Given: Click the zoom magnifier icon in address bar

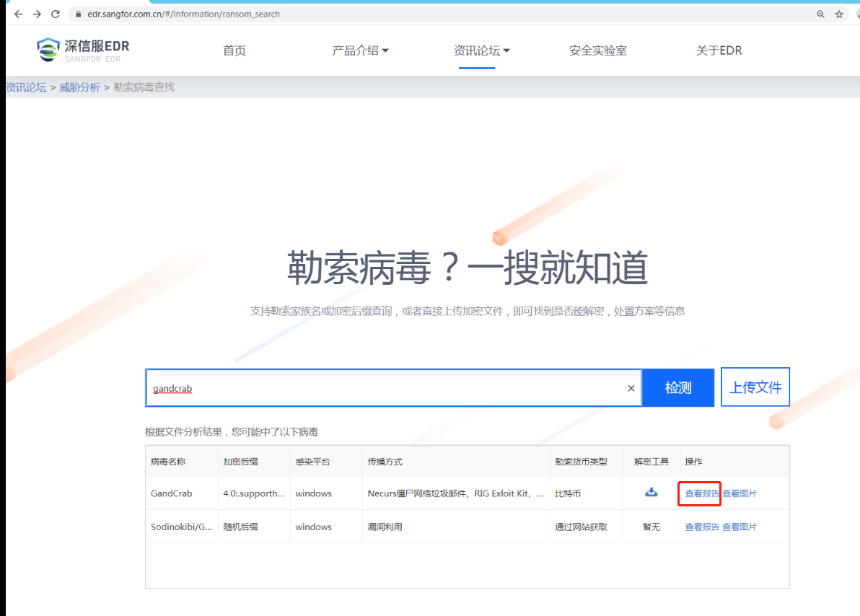Looking at the screenshot, I should point(820,14).
